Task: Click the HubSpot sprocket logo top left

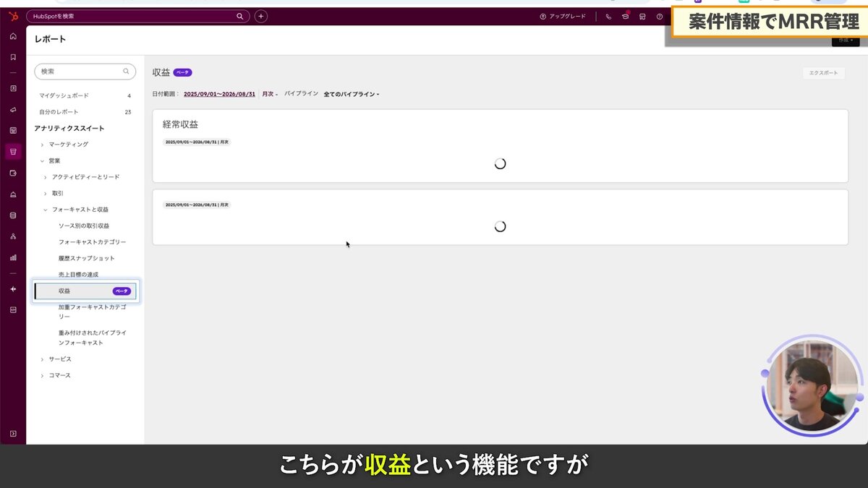Action: click(x=13, y=15)
